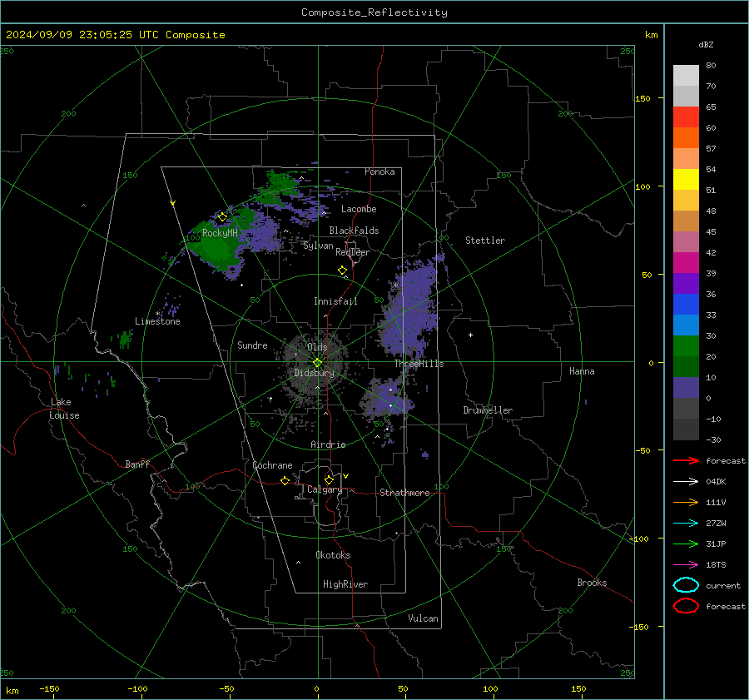Viewport: 749px width, 700px height.
Task: Click the lightest gray 70-80 dBZ swatch
Action: click(x=686, y=76)
